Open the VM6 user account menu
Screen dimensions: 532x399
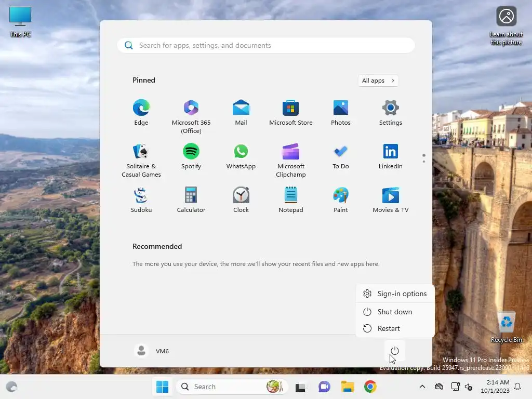pos(151,351)
